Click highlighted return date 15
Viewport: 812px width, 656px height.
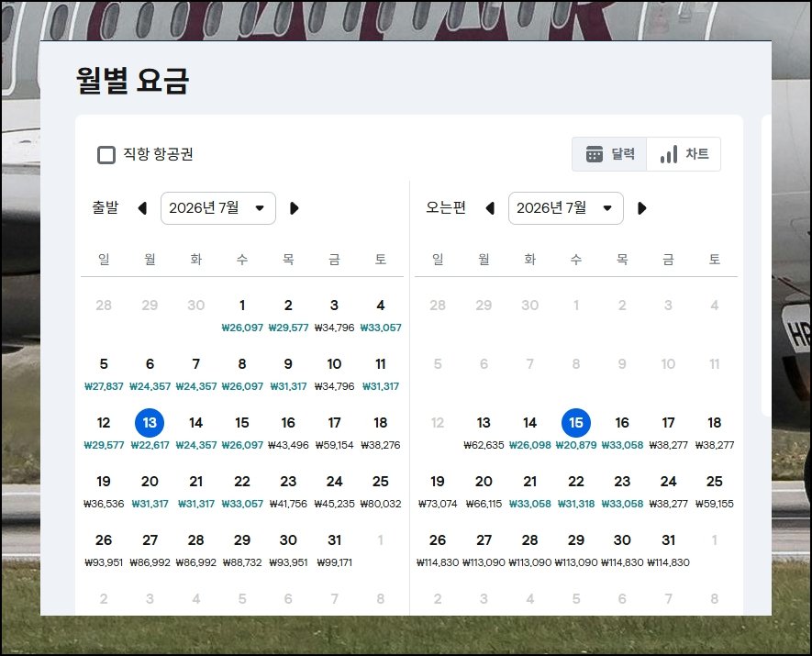coord(576,422)
